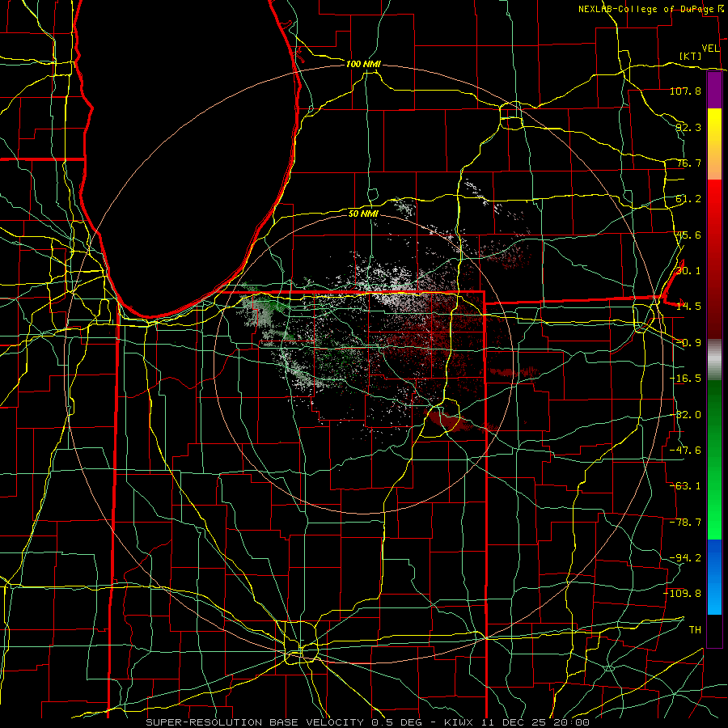This screenshot has width=728, height=728.
Task: Select the 45.6 velocity scale value
Action: click(x=688, y=235)
